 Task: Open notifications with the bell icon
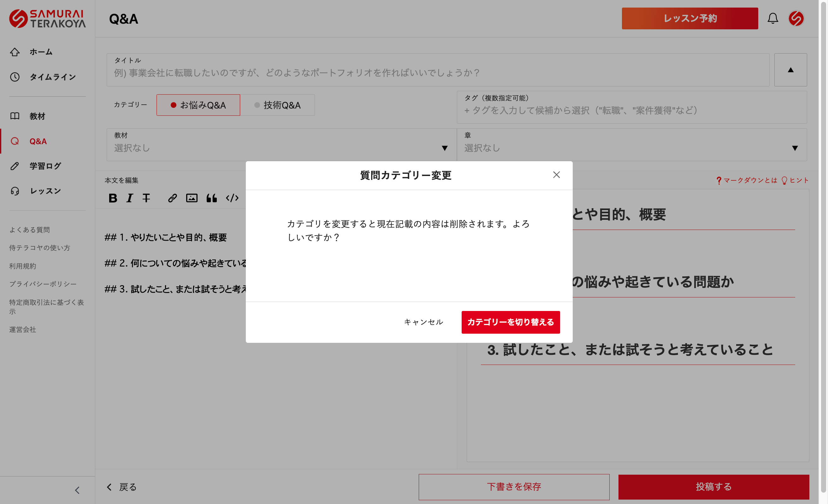(x=772, y=19)
